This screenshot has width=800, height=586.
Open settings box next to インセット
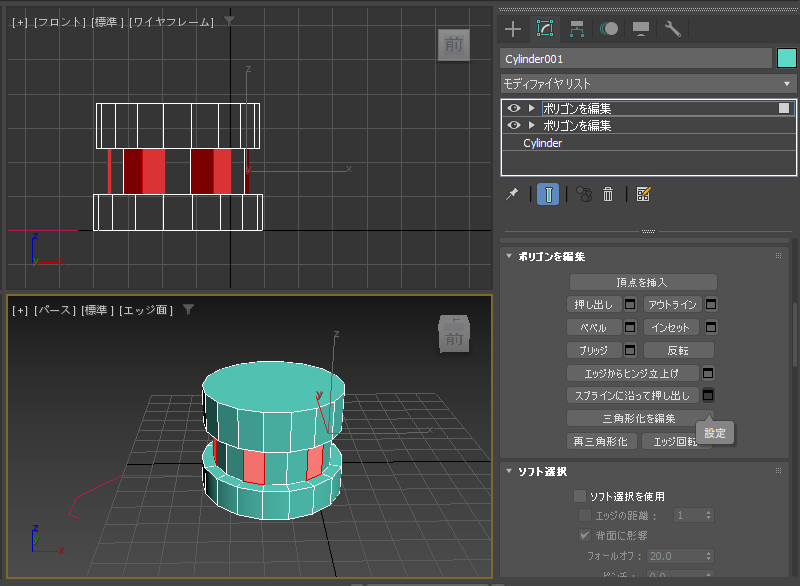click(711, 327)
